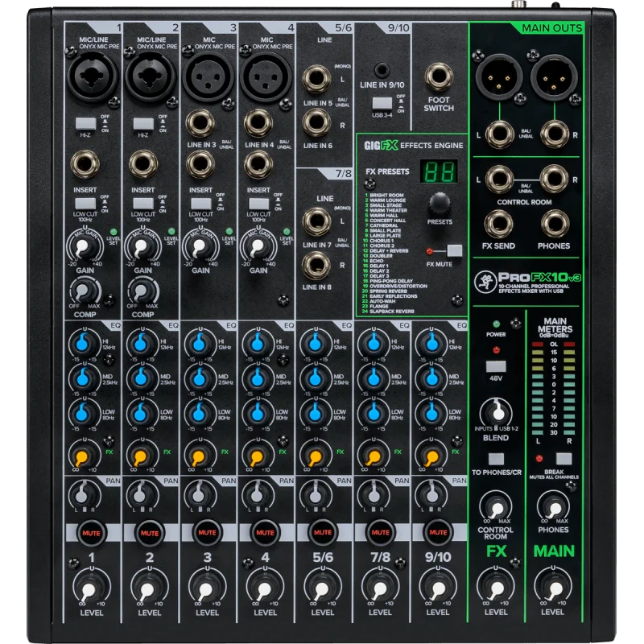Click the PHONES volume knob
This screenshot has width=644, height=644.
click(553, 509)
